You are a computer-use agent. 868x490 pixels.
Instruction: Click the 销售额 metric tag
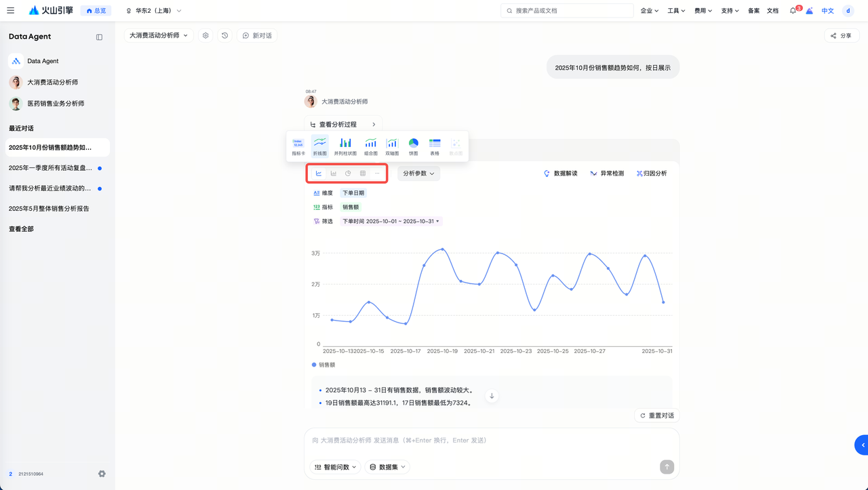351,207
